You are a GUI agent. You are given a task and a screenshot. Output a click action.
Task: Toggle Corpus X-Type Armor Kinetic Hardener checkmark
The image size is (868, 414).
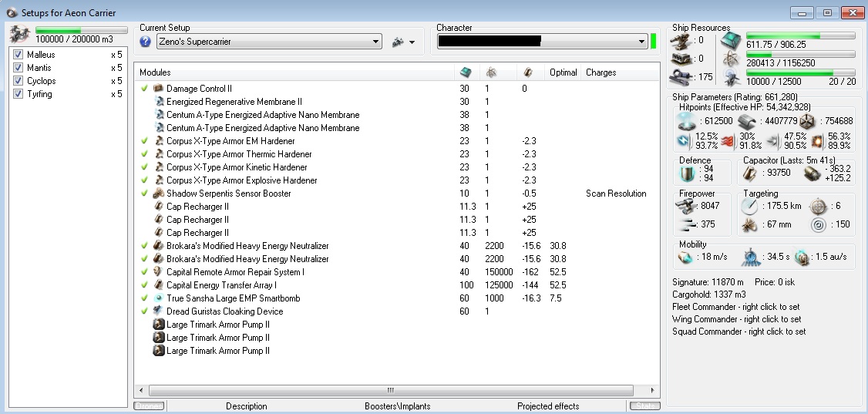pos(145,167)
